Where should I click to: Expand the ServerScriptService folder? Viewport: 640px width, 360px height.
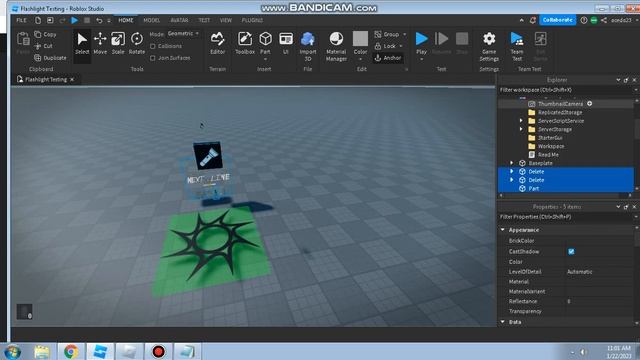(x=521, y=121)
